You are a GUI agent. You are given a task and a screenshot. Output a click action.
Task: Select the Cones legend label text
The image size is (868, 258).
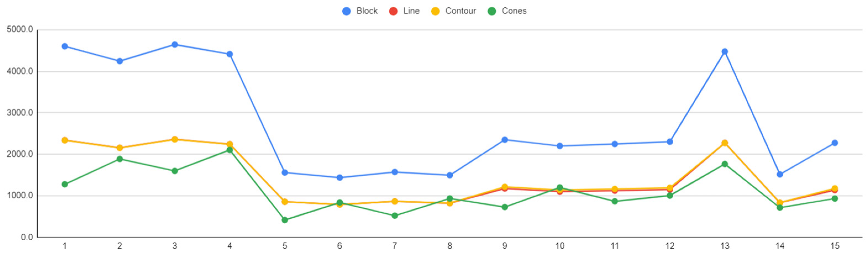pos(514,11)
